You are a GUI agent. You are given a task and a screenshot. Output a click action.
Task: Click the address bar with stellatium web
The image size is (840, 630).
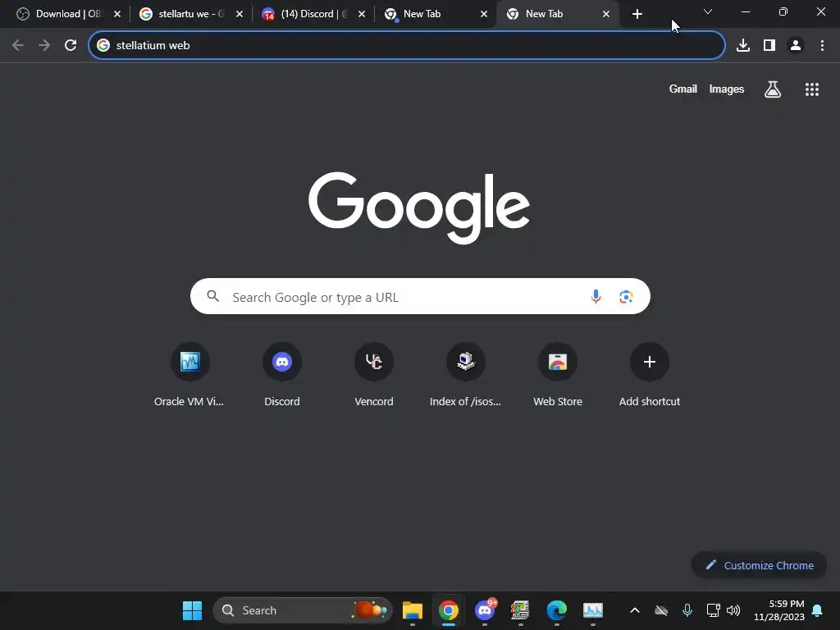[407, 46]
